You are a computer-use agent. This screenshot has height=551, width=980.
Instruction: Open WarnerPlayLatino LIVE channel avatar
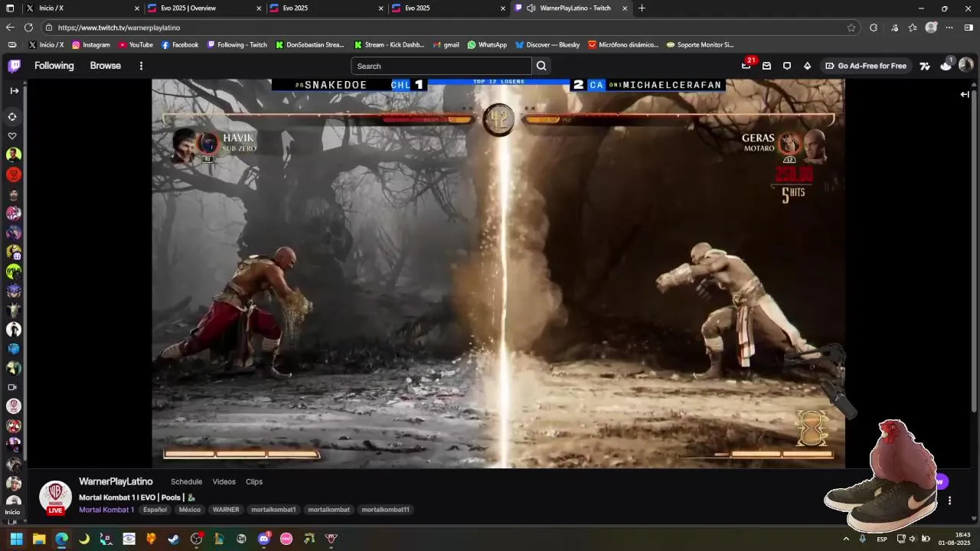click(x=55, y=497)
